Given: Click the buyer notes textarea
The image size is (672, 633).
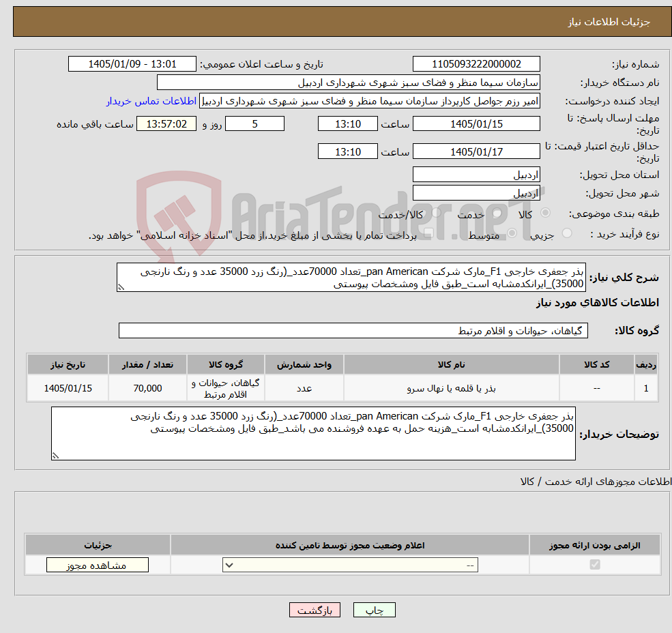Looking at the screenshot, I should [313, 433].
